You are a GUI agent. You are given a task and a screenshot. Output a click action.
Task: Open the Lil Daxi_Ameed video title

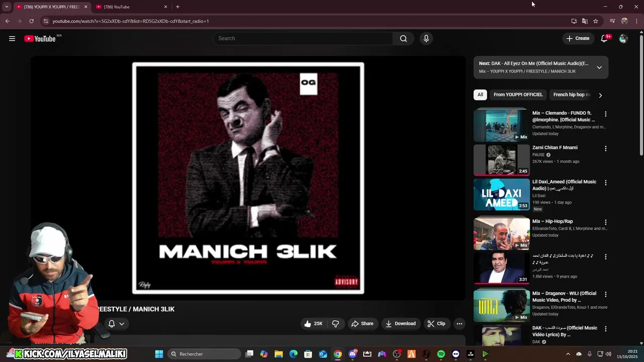[565, 185]
